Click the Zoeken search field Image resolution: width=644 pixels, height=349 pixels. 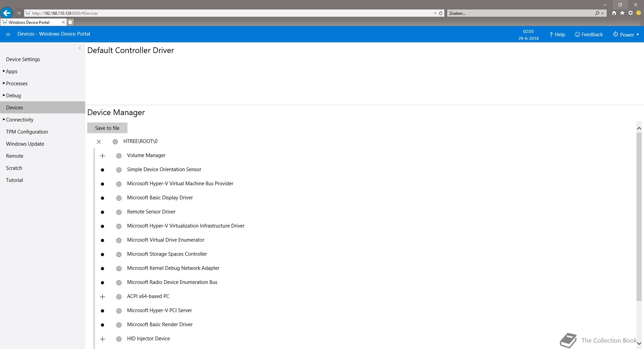tap(520, 13)
